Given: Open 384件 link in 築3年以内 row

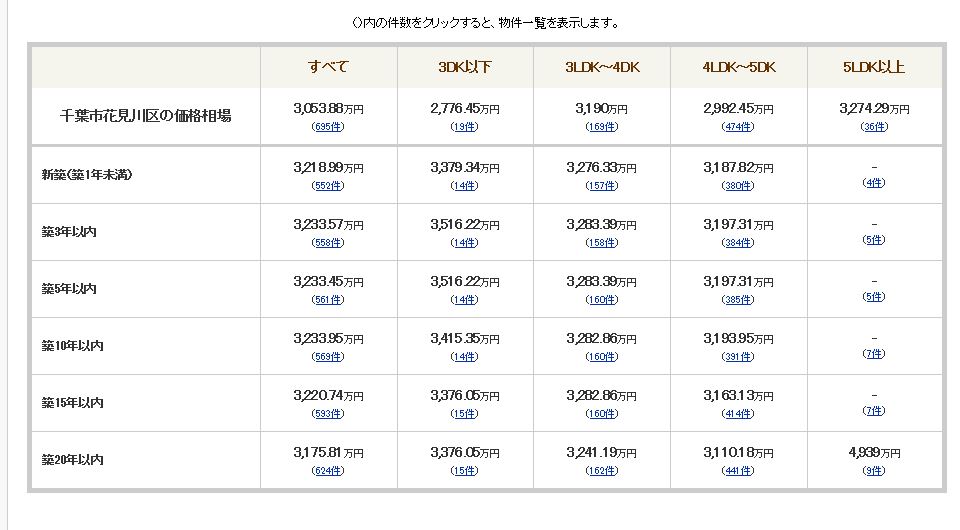Looking at the screenshot, I should [x=738, y=242].
